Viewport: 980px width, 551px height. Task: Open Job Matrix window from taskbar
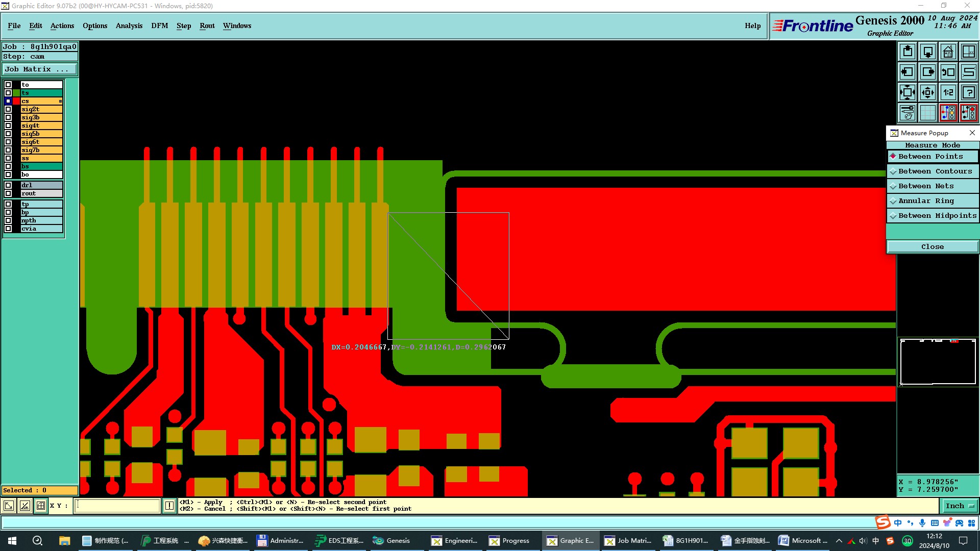point(628,541)
